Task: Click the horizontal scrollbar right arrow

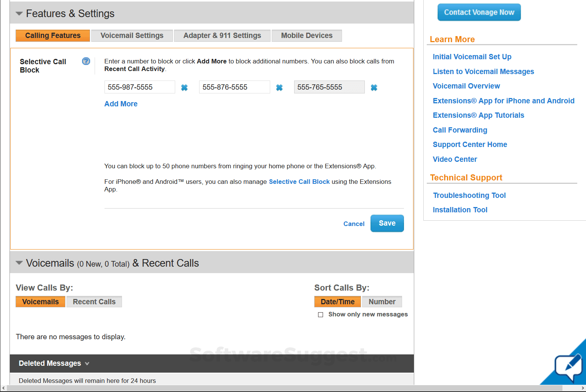Action: click(x=583, y=388)
